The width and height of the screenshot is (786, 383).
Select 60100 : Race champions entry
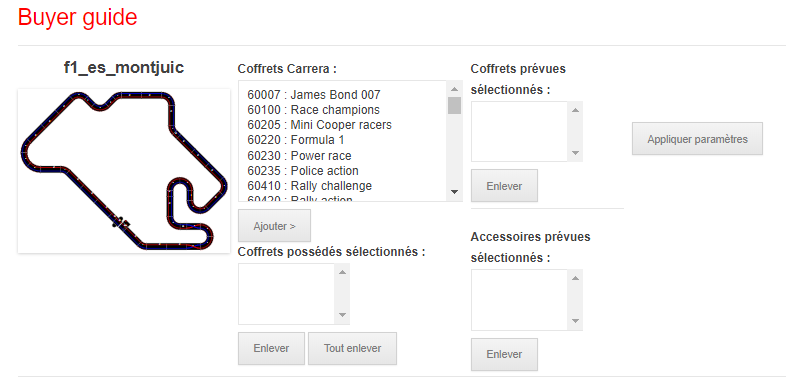[x=313, y=110]
